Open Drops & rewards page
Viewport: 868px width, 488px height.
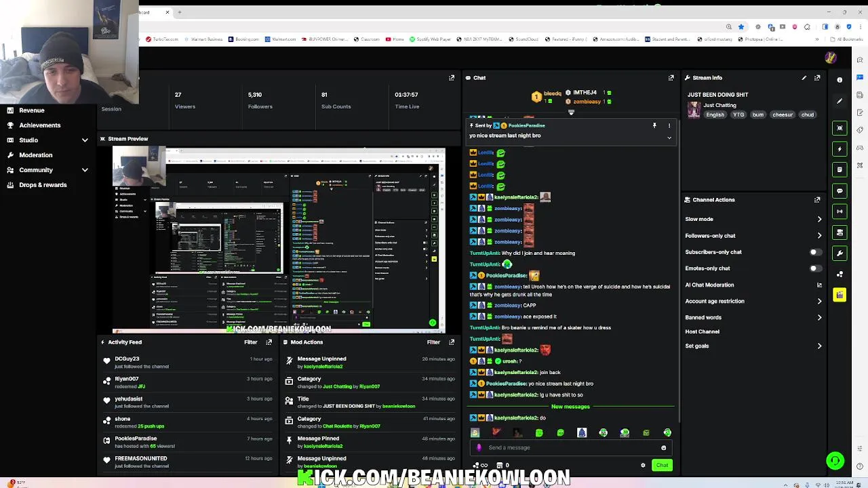(43, 184)
